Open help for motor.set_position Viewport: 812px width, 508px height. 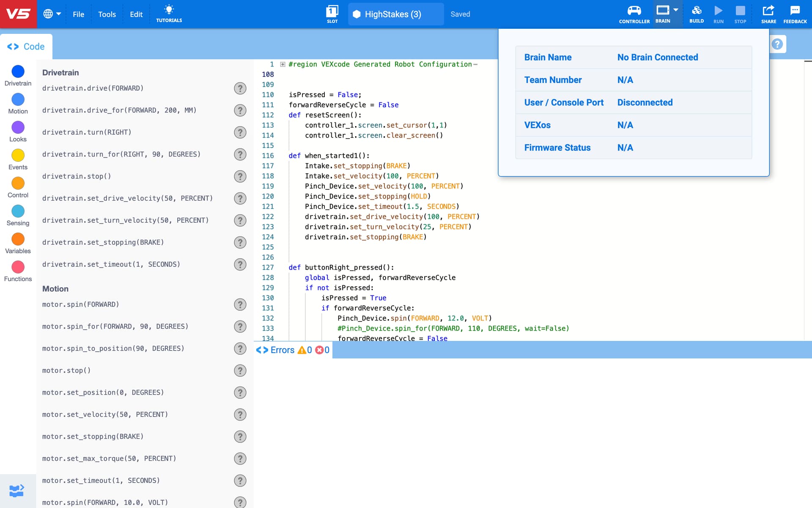coord(240,393)
